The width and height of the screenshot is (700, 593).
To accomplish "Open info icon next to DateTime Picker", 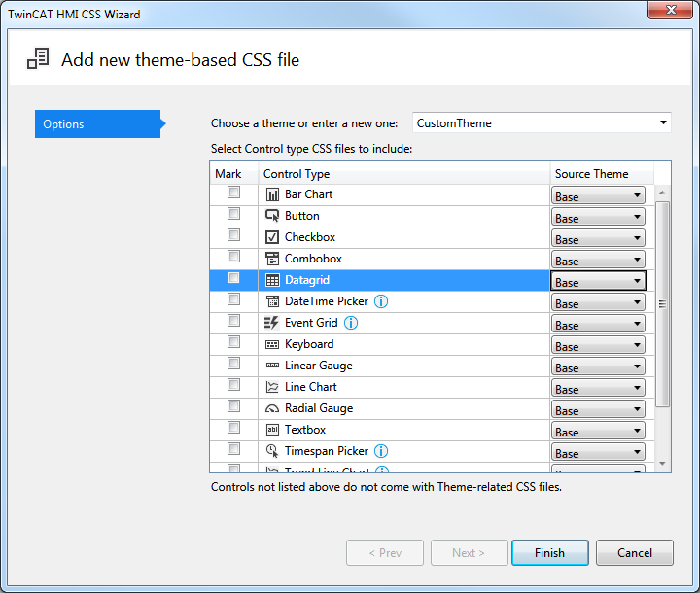I will pyautogui.click(x=381, y=301).
